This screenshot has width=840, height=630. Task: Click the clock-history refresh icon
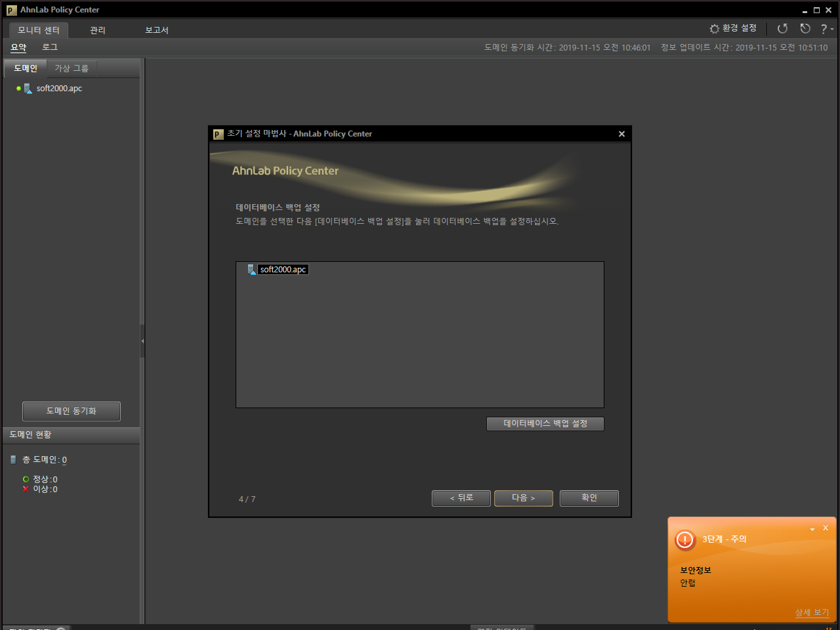coord(805,29)
